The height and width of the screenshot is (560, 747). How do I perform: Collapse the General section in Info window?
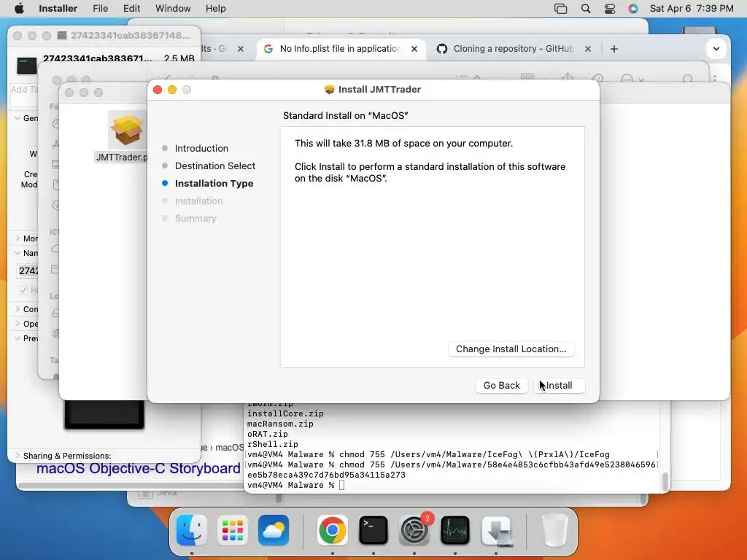[18, 118]
